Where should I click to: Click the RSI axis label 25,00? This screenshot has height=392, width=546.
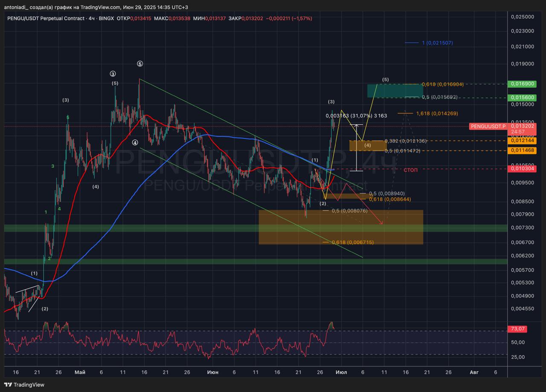517,357
